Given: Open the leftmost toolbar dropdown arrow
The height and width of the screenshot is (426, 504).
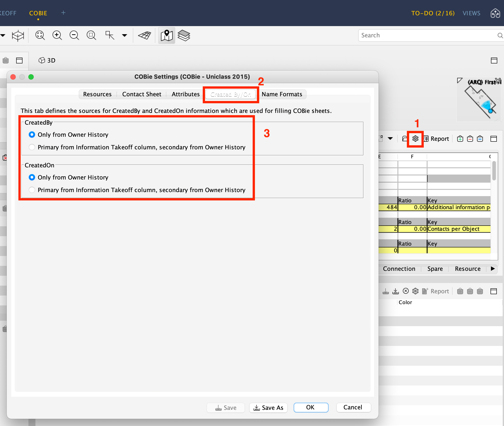Looking at the screenshot, I should pyautogui.click(x=3, y=36).
